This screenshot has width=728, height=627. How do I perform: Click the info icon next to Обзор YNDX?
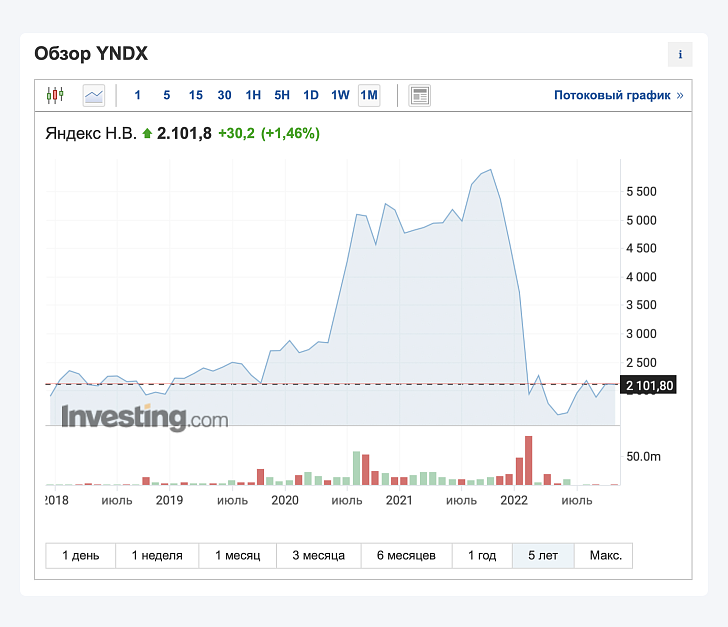tap(680, 54)
